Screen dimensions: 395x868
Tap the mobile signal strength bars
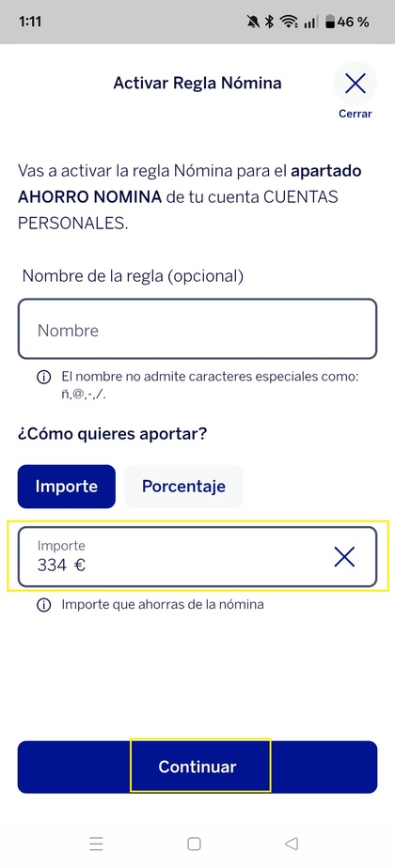point(312,23)
